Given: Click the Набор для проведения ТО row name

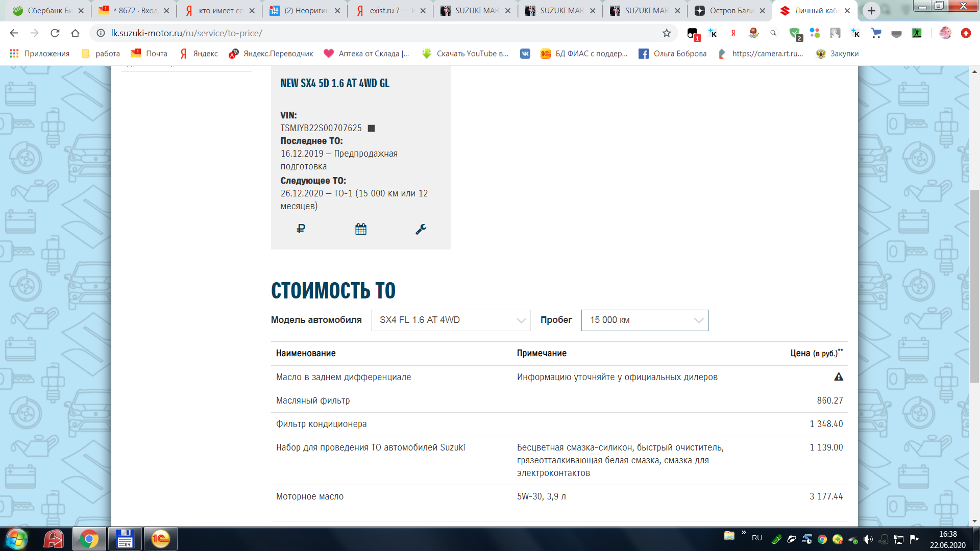Looking at the screenshot, I should pyautogui.click(x=371, y=447).
